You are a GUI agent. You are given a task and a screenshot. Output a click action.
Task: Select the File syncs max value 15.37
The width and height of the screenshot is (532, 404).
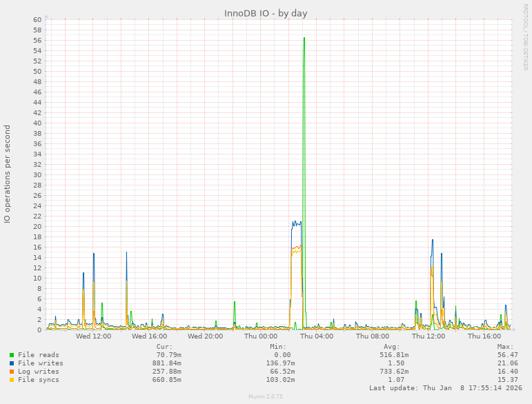(508, 380)
